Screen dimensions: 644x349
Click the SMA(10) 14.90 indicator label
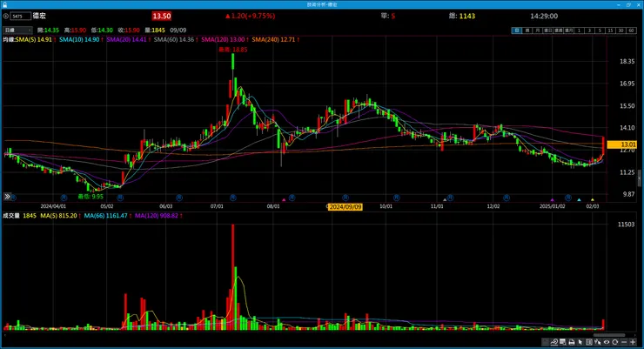click(x=79, y=39)
